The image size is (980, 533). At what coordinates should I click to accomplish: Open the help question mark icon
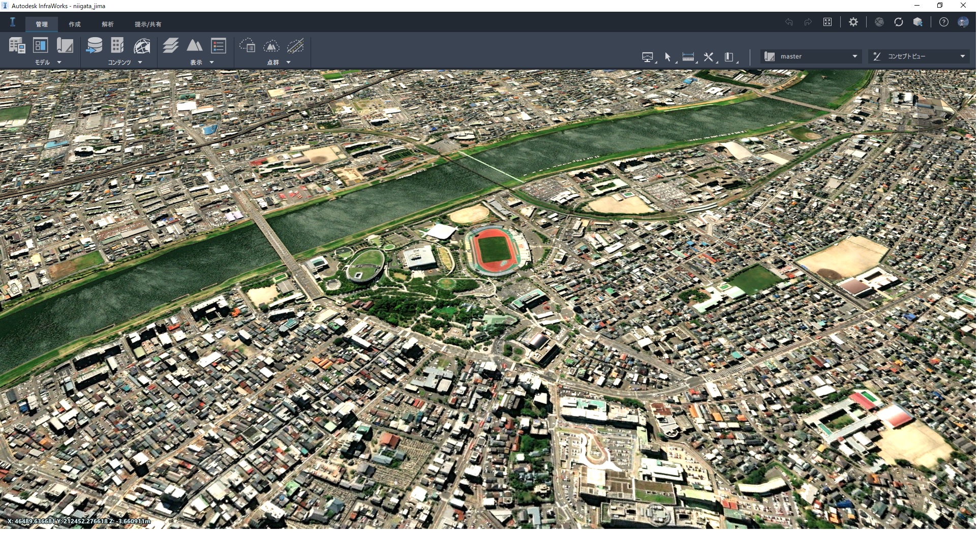coord(944,22)
